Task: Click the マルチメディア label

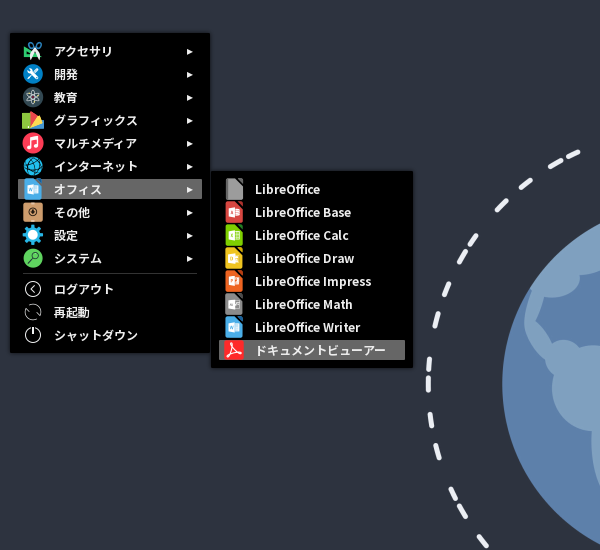Action: pos(95,144)
